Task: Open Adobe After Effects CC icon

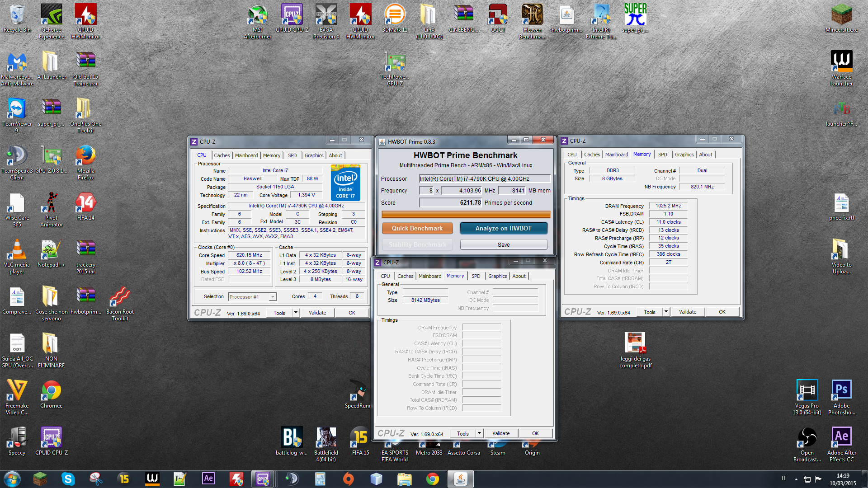Action: pyautogui.click(x=841, y=445)
